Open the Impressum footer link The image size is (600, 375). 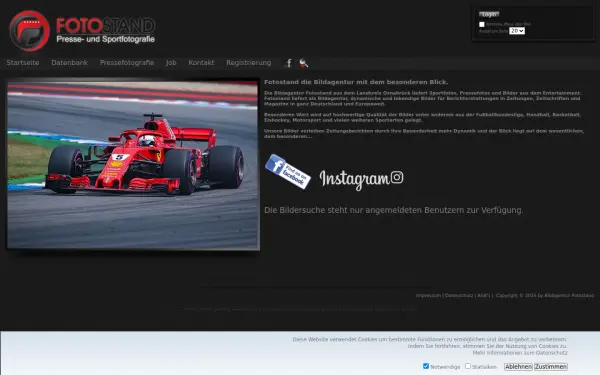428,295
